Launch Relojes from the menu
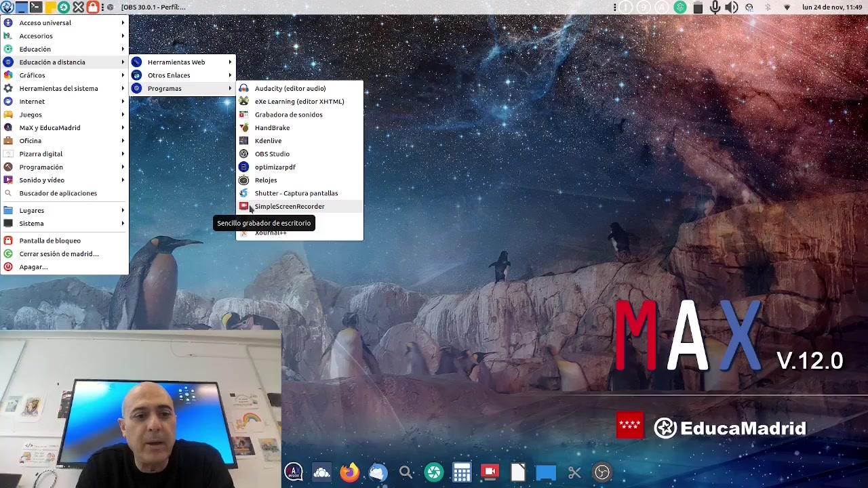Viewport: 868px width, 488px height. 299,180
